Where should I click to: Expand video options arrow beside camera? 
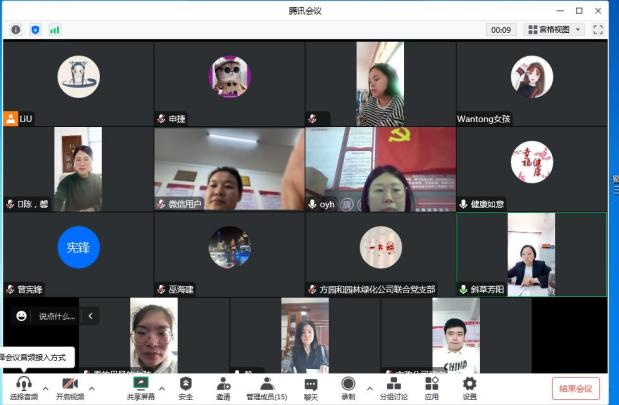point(92,388)
